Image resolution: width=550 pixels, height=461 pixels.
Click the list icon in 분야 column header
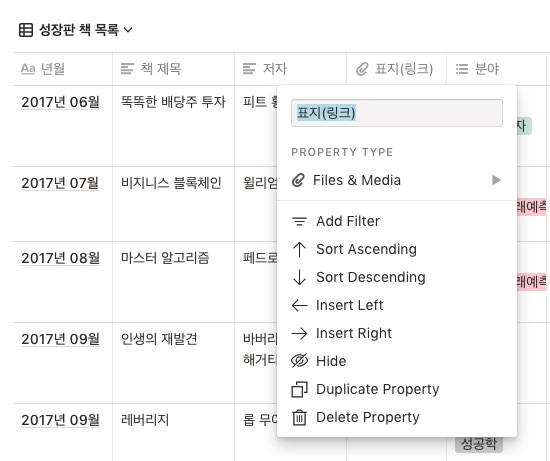(x=462, y=69)
